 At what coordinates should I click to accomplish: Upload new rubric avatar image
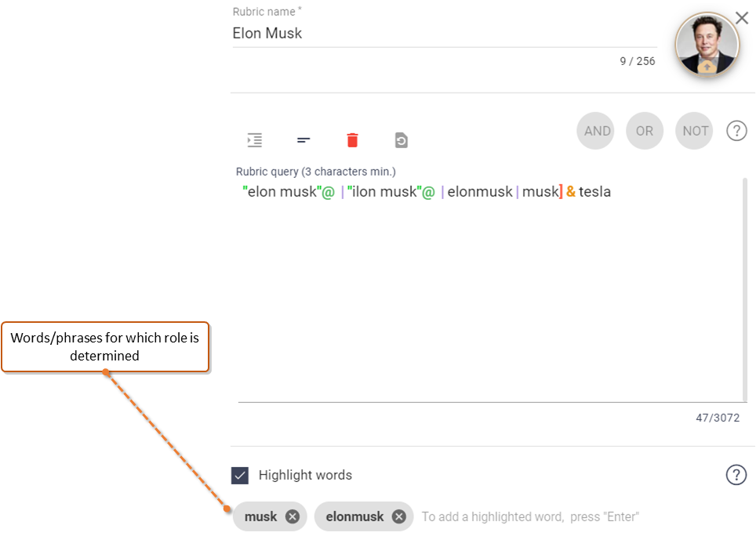(707, 67)
